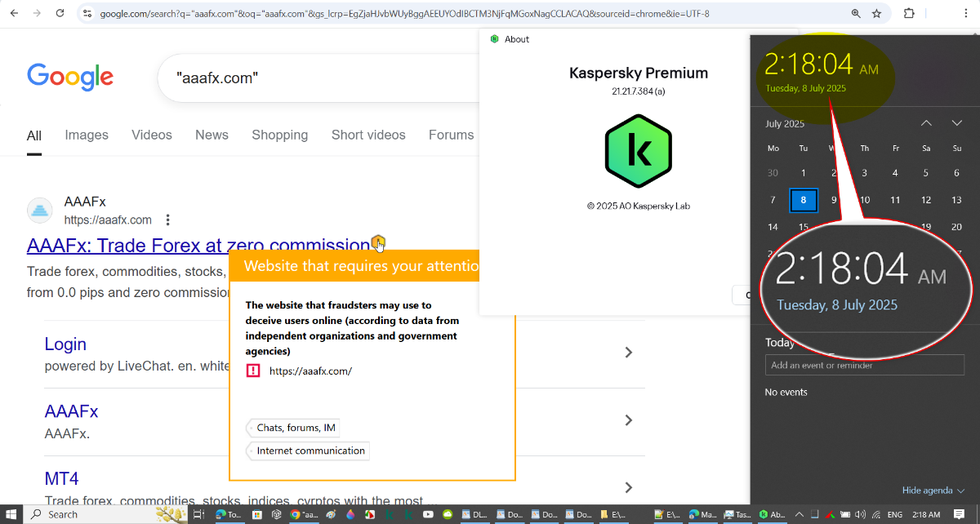Click version text 21.21.7.384 (a)

pyautogui.click(x=639, y=92)
